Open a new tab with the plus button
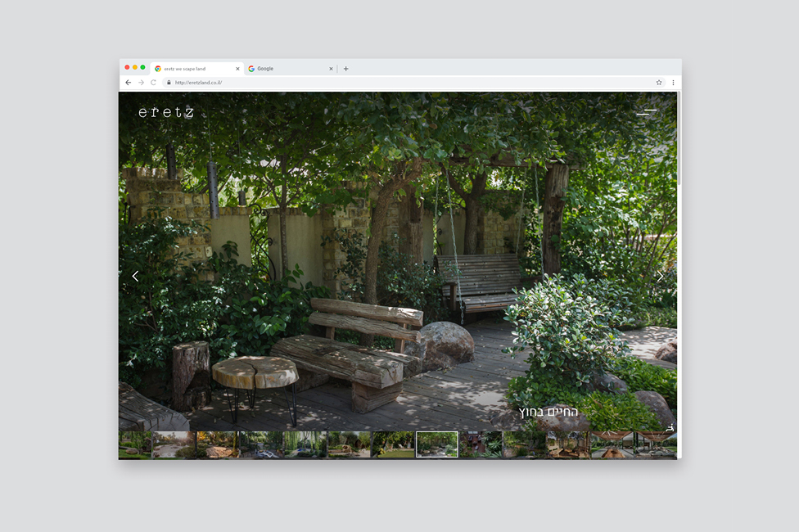The width and height of the screenshot is (799, 532). [346, 68]
